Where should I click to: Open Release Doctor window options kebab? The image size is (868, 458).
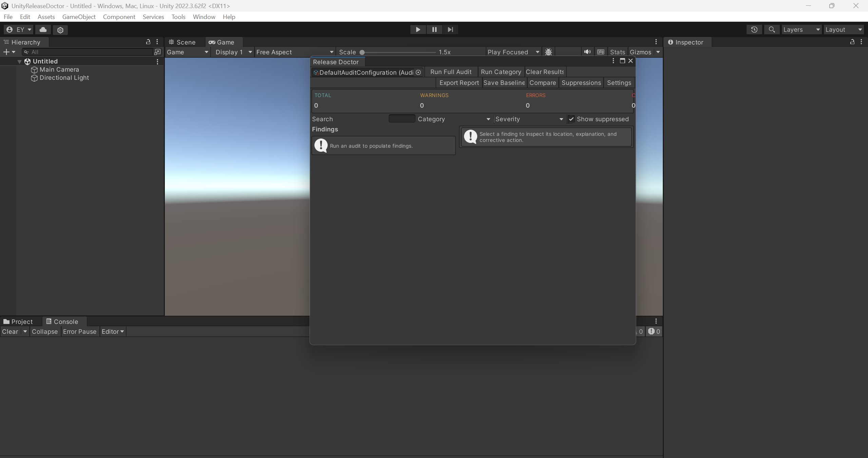(613, 61)
